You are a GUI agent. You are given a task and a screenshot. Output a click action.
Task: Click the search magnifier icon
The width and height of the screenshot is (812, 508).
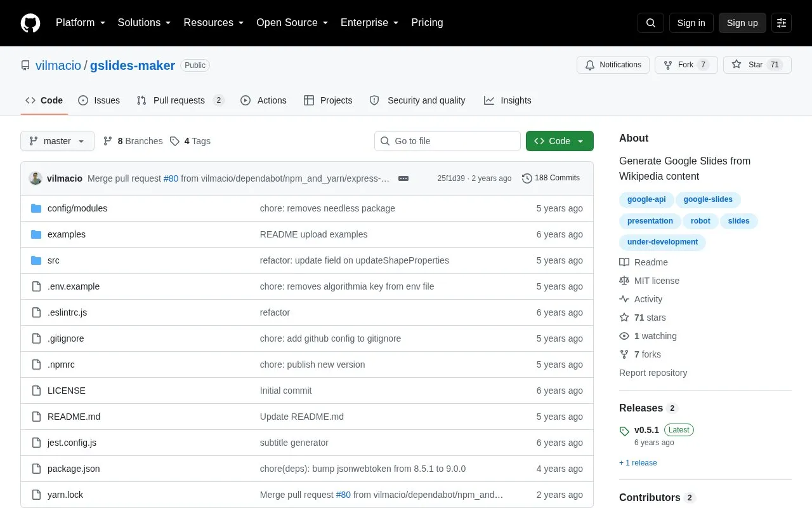tap(651, 23)
